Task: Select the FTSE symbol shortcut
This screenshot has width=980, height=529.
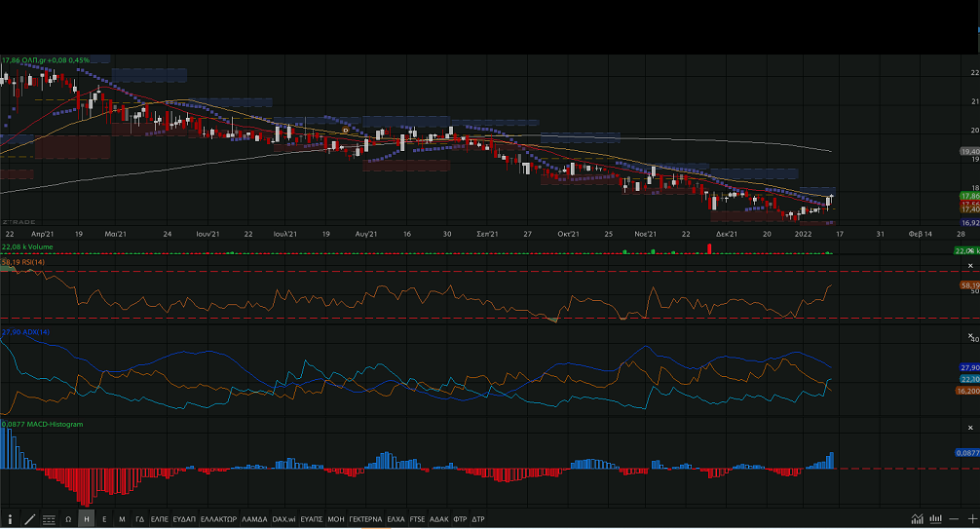Action: (417, 519)
